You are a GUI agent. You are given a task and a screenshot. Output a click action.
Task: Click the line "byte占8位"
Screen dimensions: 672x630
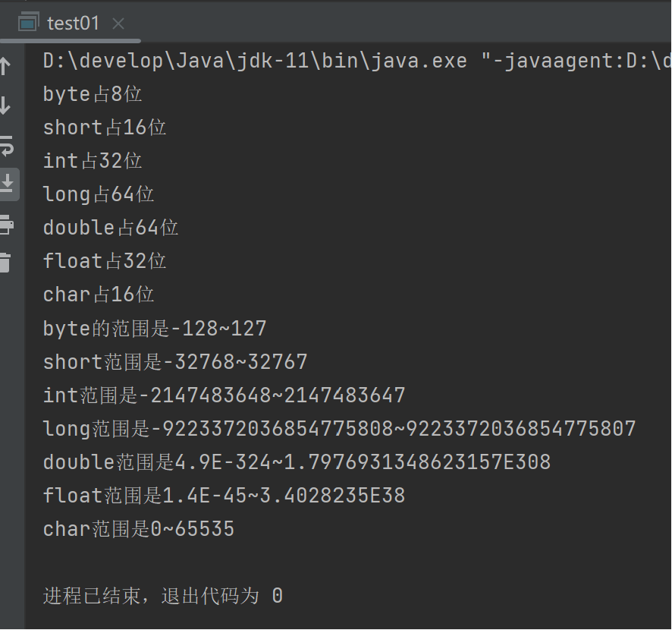[93, 94]
